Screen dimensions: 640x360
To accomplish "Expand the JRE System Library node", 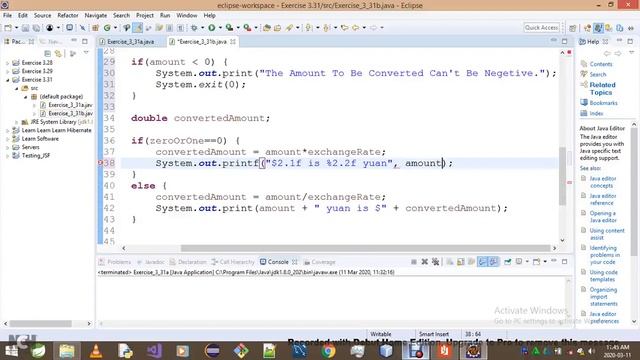I will click(16, 122).
